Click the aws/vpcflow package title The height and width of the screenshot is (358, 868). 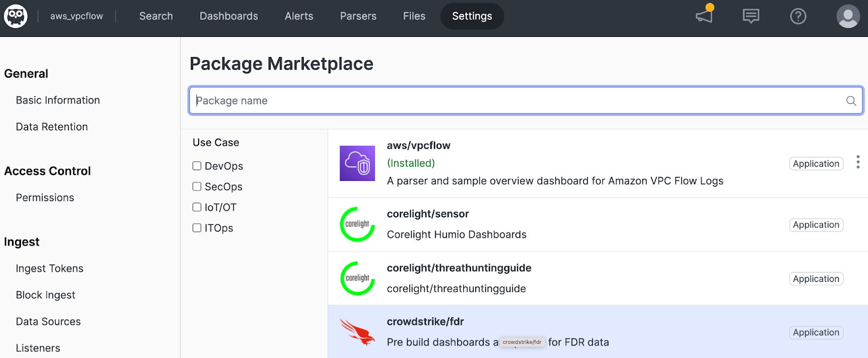click(x=419, y=146)
